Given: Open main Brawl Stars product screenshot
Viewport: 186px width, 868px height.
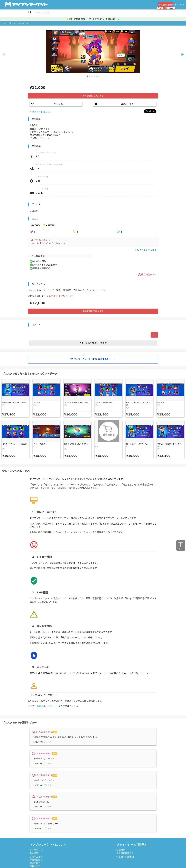Looking at the screenshot, I should [93, 52].
